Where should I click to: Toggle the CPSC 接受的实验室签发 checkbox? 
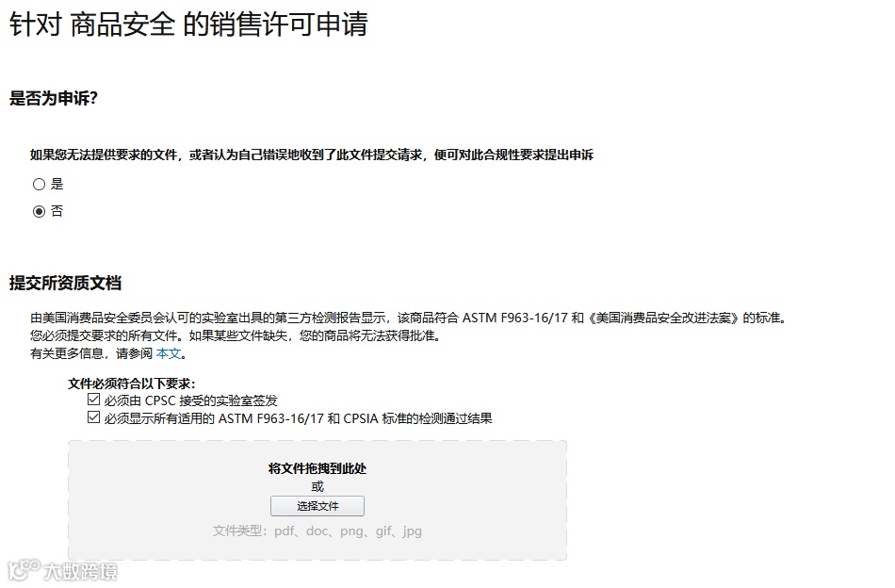click(93, 400)
